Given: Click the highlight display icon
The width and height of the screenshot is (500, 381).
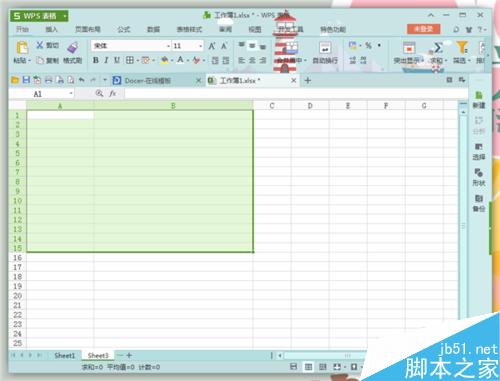Looking at the screenshot, I should click(x=409, y=48).
